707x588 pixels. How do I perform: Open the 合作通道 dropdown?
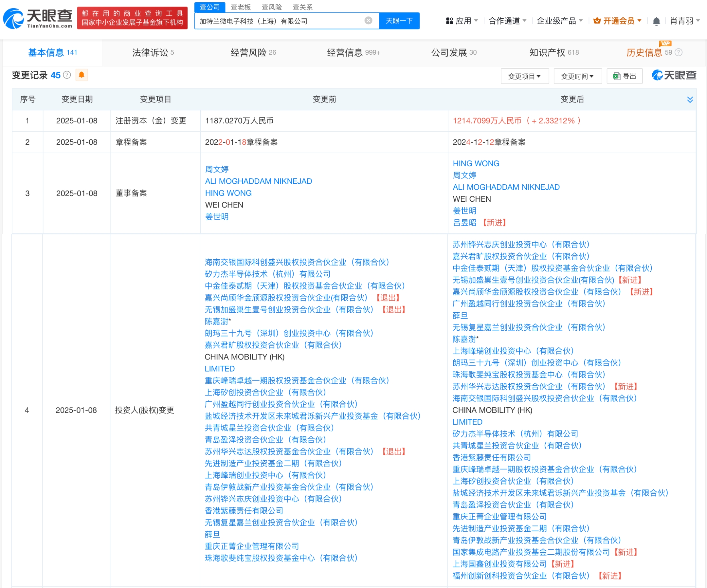point(507,21)
